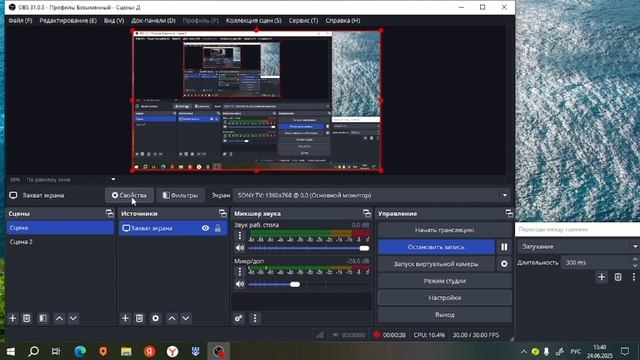640x360 pixels.
Task: Move scene down arrow in Scenes panel
Action: pyautogui.click(x=73, y=318)
